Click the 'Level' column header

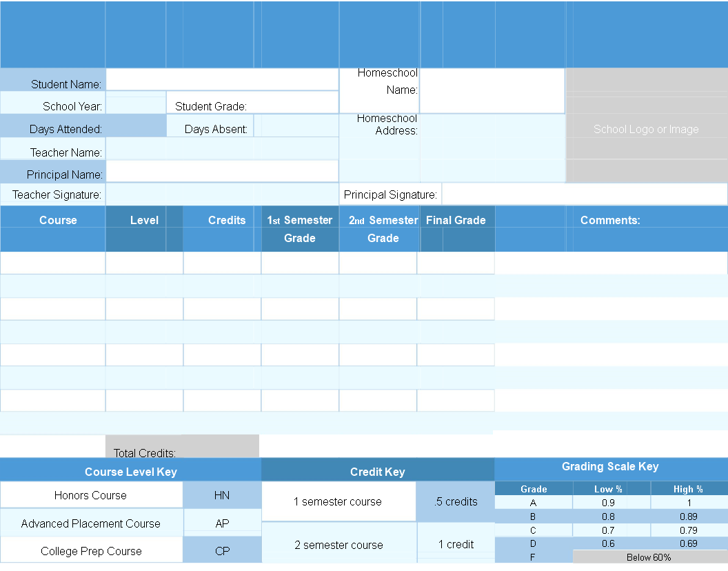[144, 220]
